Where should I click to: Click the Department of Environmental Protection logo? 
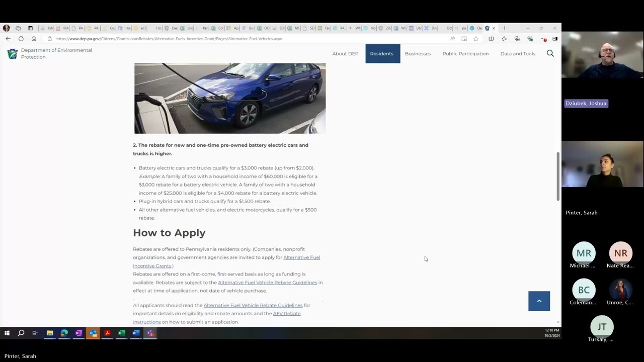coord(13,54)
